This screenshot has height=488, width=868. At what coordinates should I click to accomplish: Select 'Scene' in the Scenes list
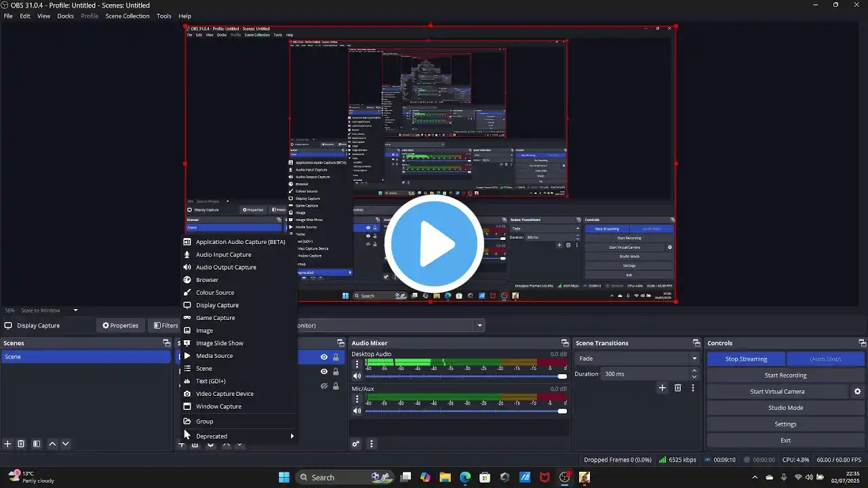point(85,357)
